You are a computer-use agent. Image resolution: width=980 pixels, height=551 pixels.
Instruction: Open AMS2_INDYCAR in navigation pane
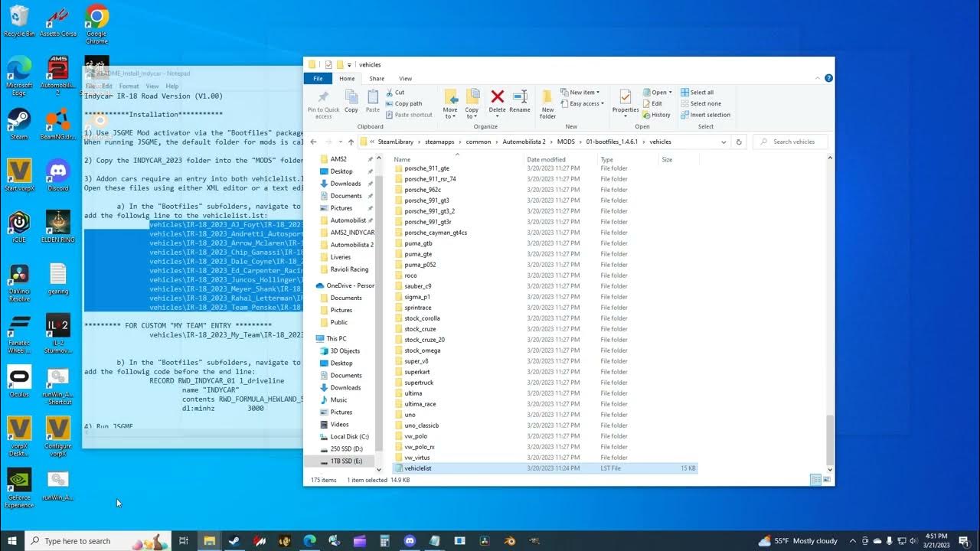[352, 233]
